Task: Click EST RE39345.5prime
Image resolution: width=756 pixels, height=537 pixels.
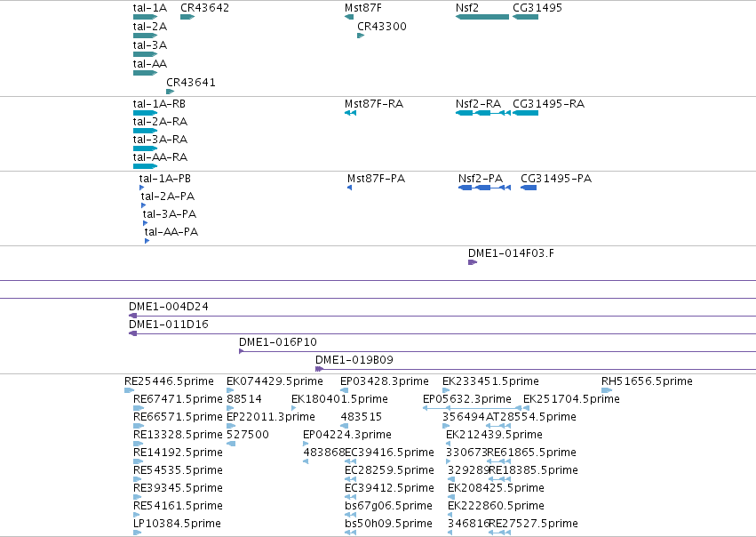Action: pyautogui.click(x=138, y=498)
